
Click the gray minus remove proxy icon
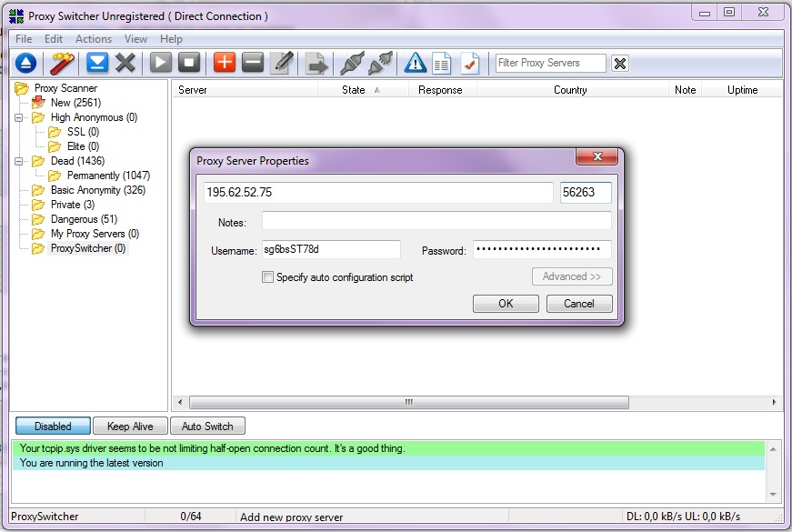point(253,63)
